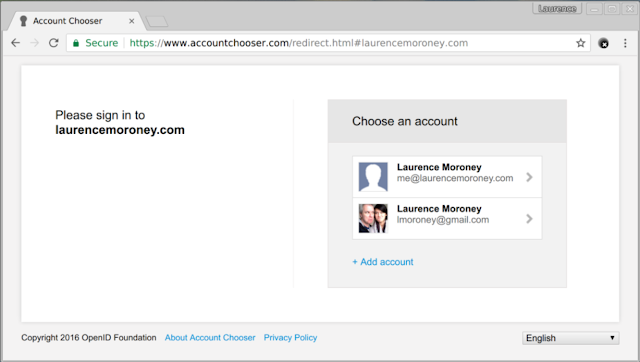Click the Account Chooser tab key favicon
The image size is (640, 362).
pos(23,21)
